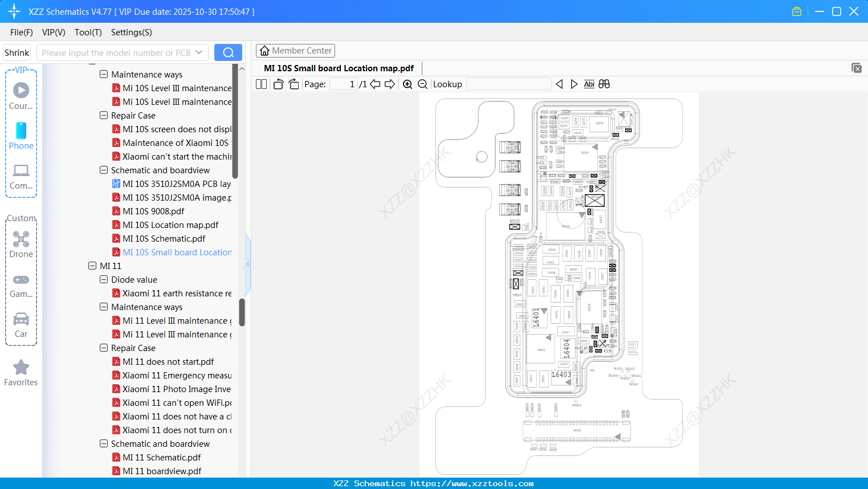Activate the Abi text search tool
Screen dimensions: 868x489
tap(589, 84)
